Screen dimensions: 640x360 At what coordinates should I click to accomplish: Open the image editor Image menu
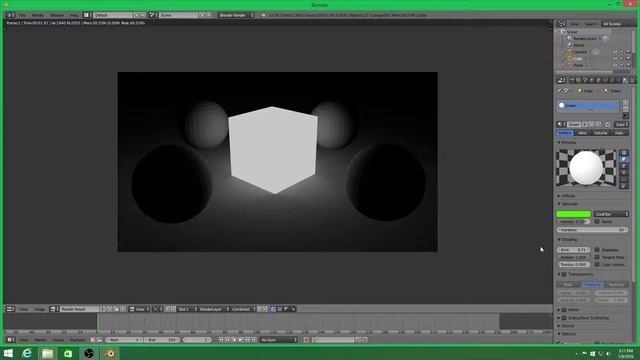point(39,309)
